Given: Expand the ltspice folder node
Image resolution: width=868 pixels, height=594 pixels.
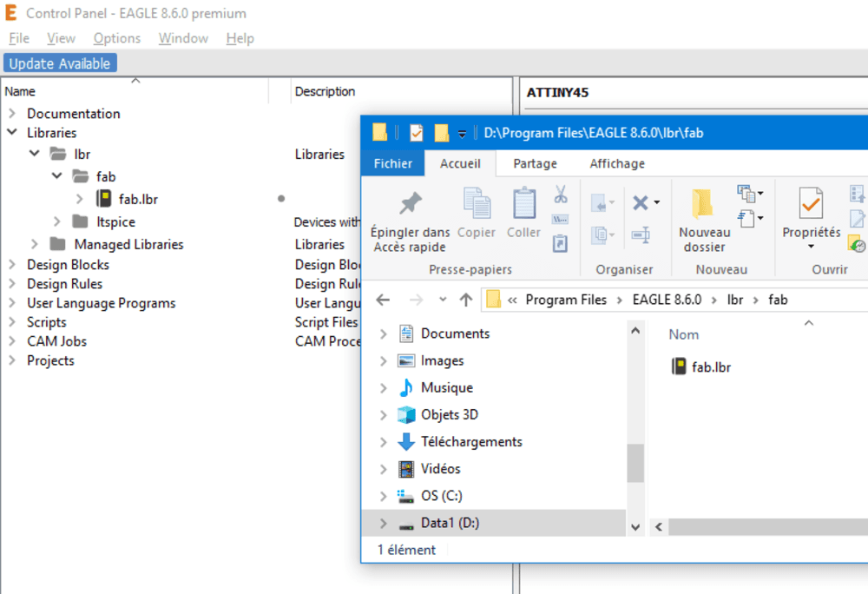Looking at the screenshot, I should 57,221.
